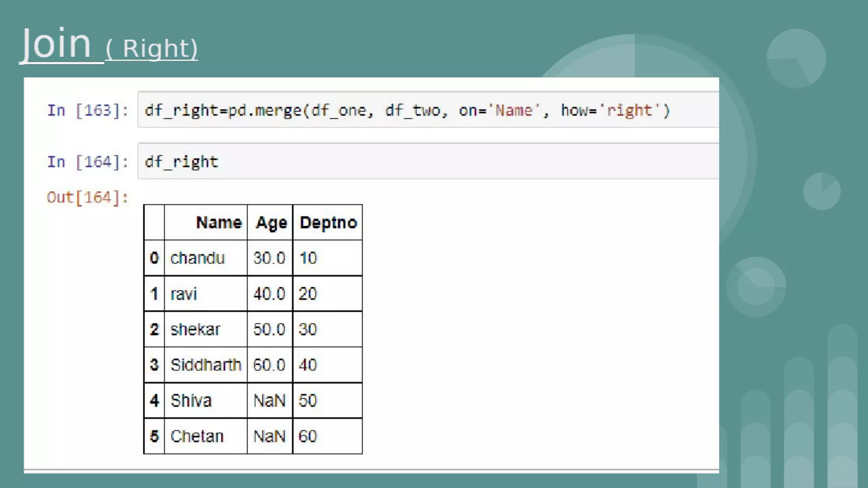Click the Deptno column header
The width and height of the screenshot is (868, 488).
(x=328, y=222)
